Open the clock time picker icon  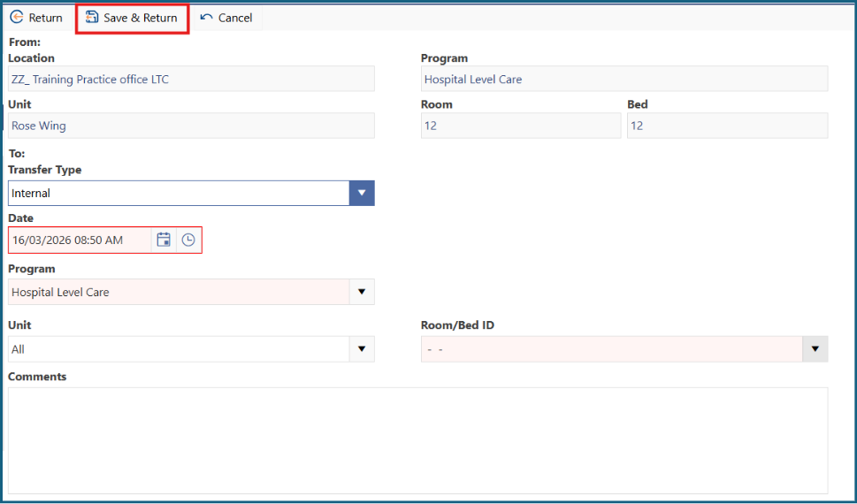pos(188,240)
